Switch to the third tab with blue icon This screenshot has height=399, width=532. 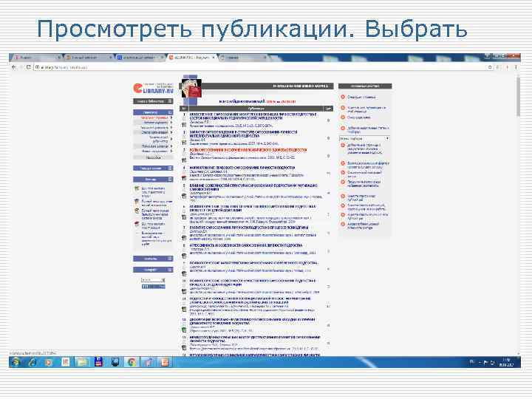tap(140, 58)
